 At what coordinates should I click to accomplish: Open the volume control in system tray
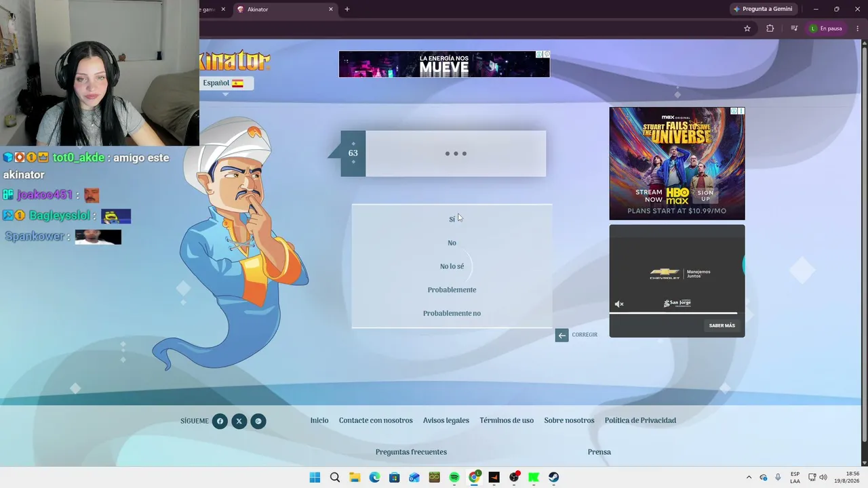[823, 477]
